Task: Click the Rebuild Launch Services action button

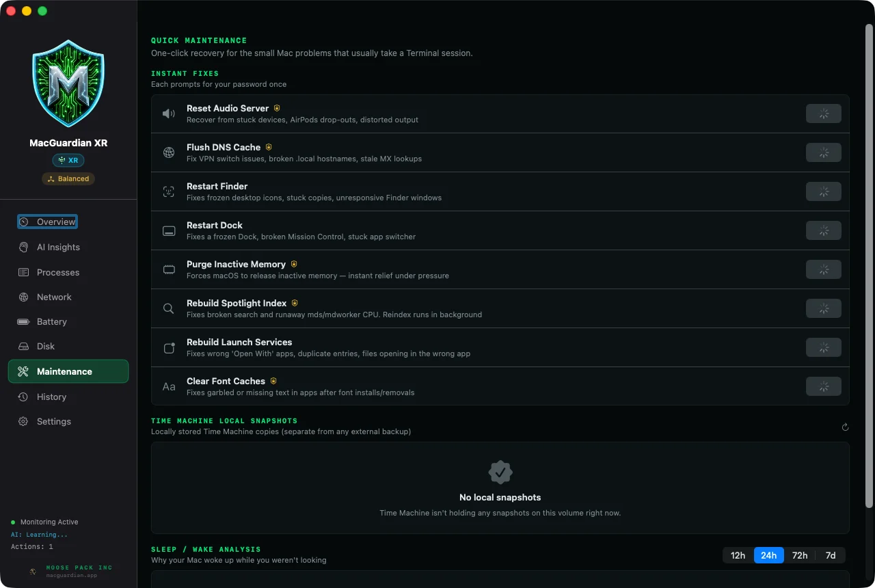Action: click(824, 347)
